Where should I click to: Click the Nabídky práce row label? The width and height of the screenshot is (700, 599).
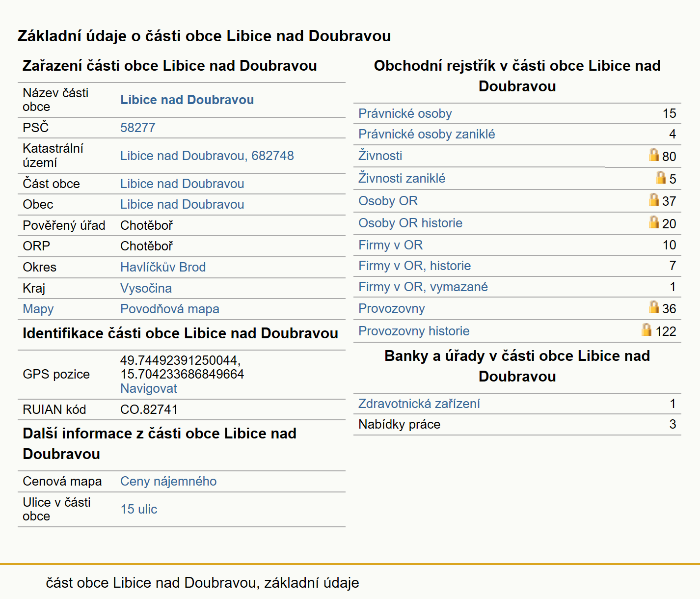pyautogui.click(x=399, y=424)
